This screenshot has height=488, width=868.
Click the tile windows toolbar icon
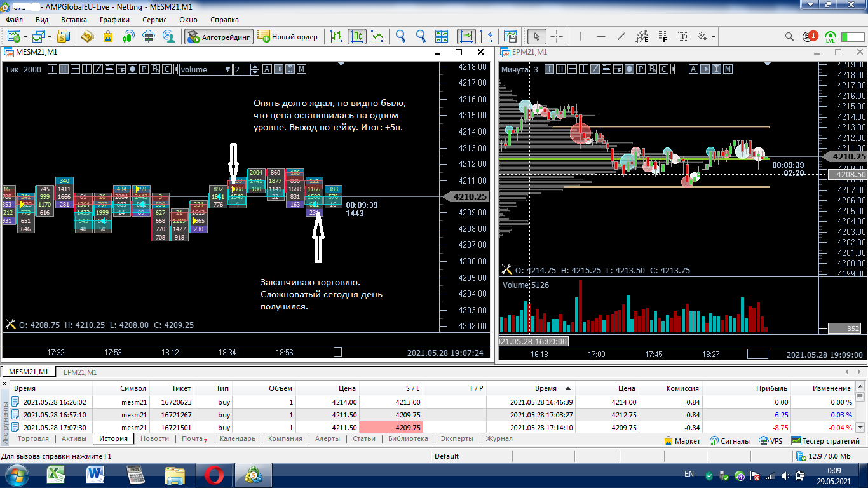(x=441, y=36)
